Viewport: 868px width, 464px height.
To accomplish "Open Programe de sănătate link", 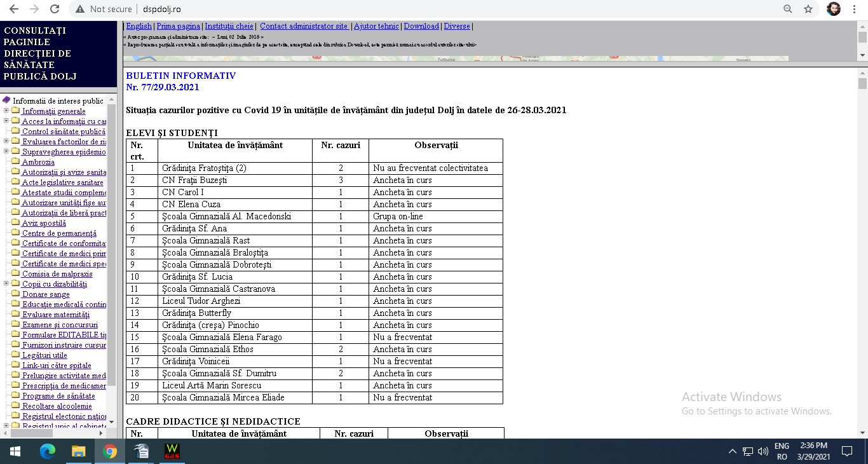I will click(58, 395).
